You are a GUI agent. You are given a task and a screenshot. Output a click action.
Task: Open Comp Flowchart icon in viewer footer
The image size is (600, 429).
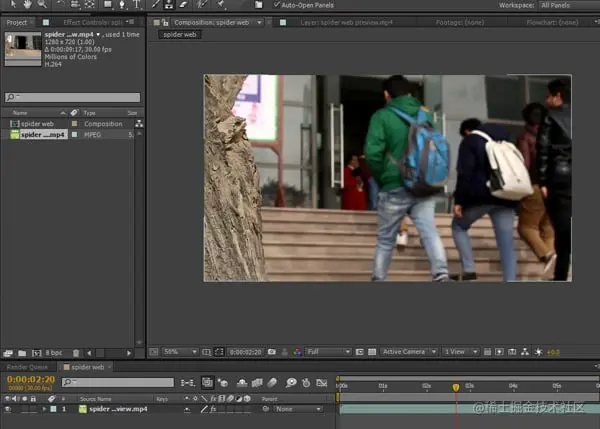click(525, 352)
